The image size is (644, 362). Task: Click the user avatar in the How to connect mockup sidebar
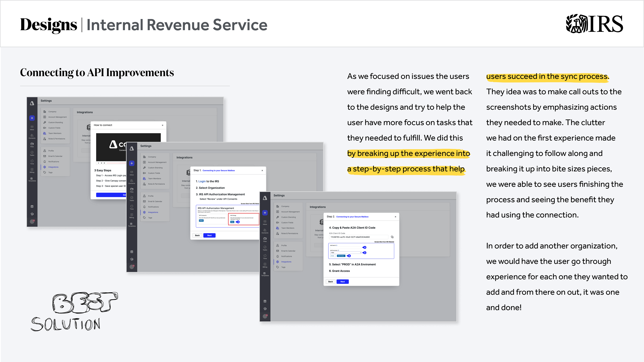(32, 221)
